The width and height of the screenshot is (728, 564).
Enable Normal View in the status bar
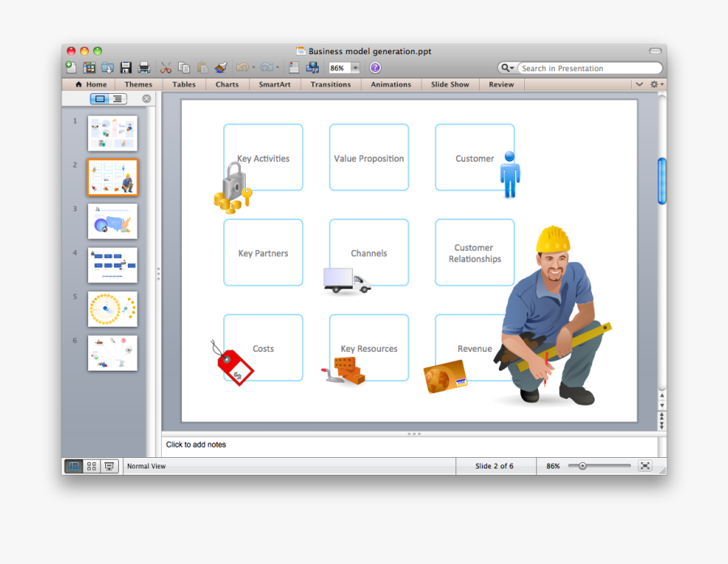[73, 466]
